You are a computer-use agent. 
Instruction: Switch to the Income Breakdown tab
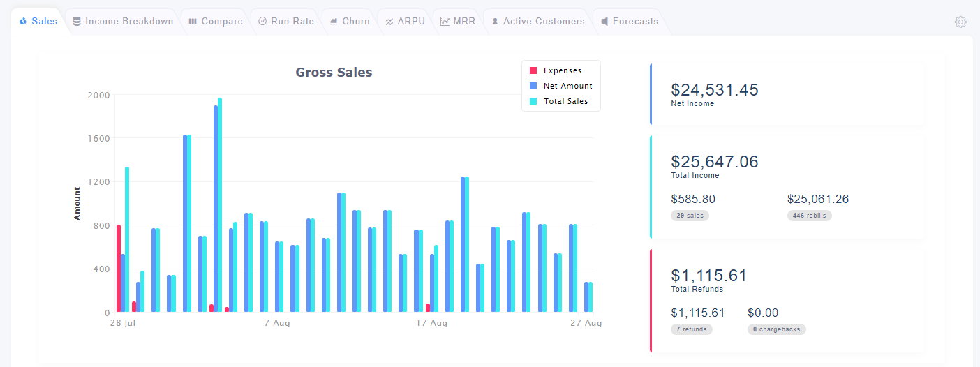coord(123,22)
